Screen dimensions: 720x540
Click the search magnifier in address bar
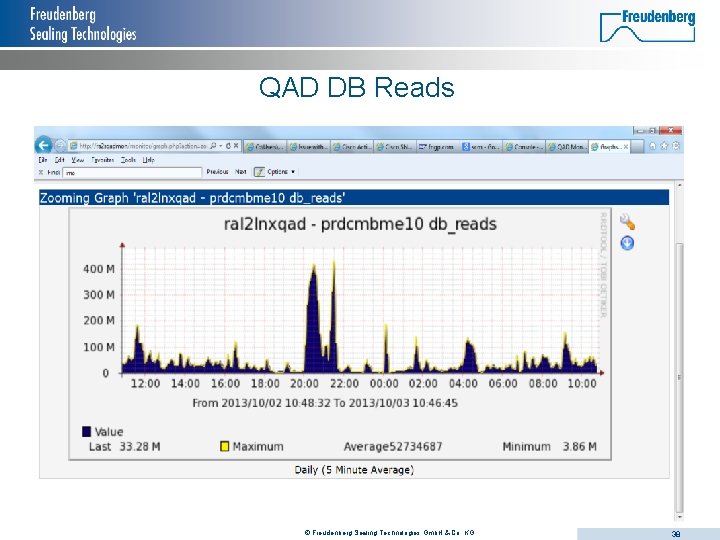[213, 146]
